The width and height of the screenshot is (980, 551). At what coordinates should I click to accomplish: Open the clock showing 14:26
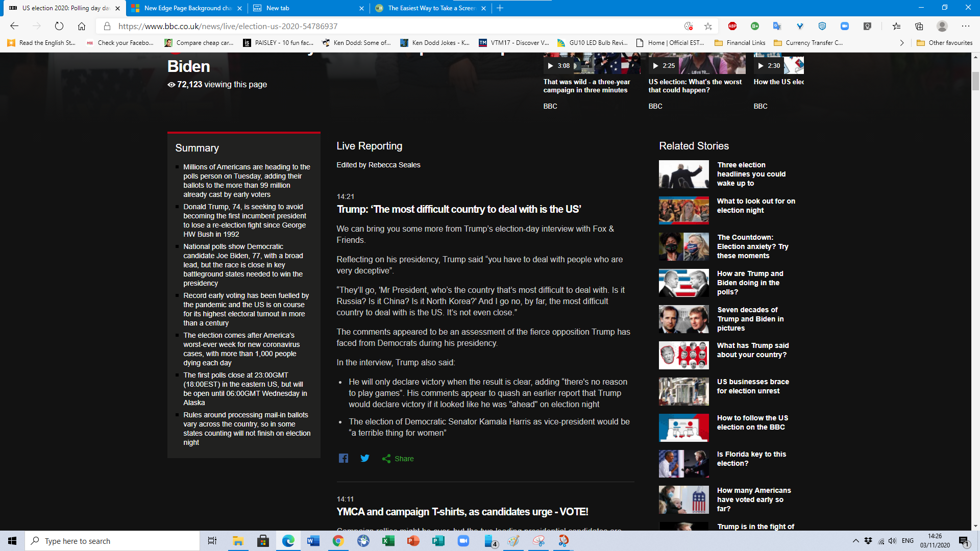[x=935, y=541]
